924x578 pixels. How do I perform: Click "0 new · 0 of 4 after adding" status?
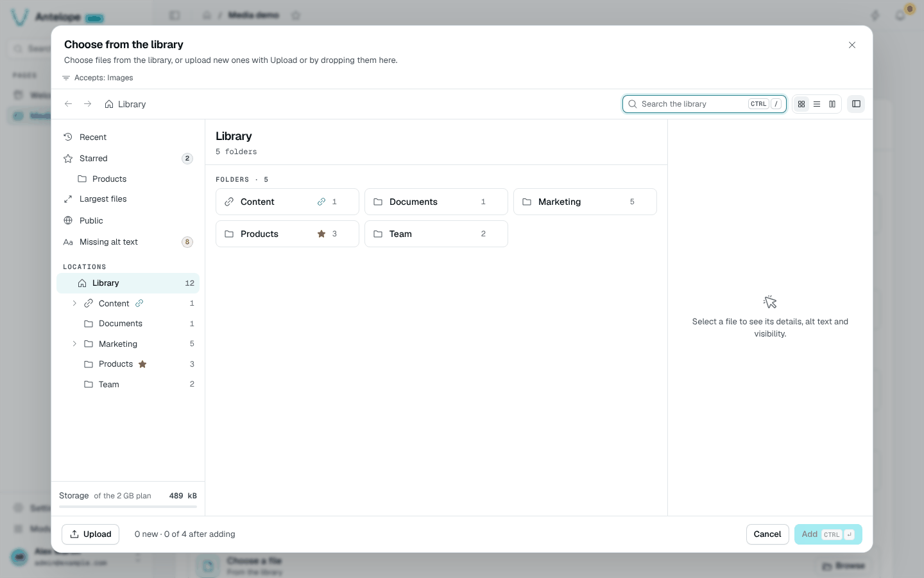[x=185, y=534]
